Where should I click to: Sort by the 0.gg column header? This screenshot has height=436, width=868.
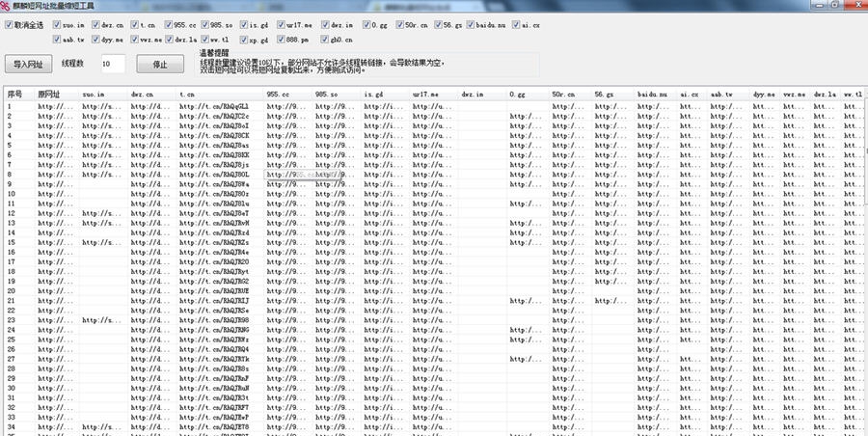(x=529, y=95)
